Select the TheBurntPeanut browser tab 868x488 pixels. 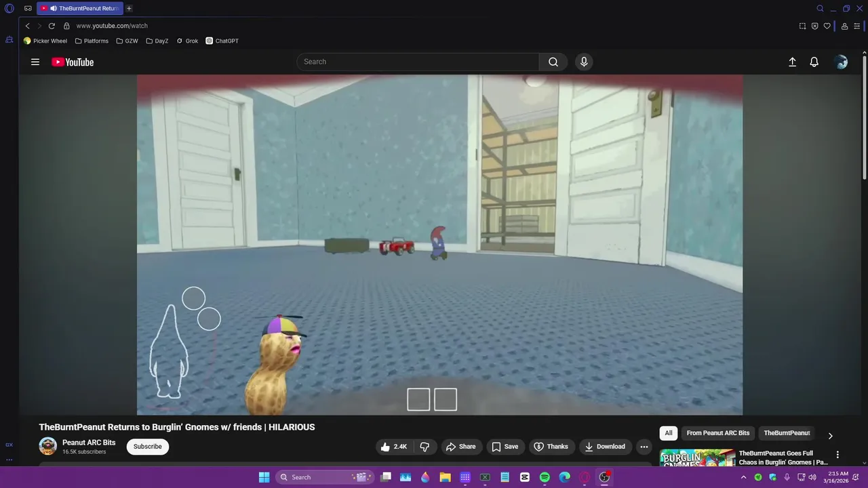click(80, 9)
